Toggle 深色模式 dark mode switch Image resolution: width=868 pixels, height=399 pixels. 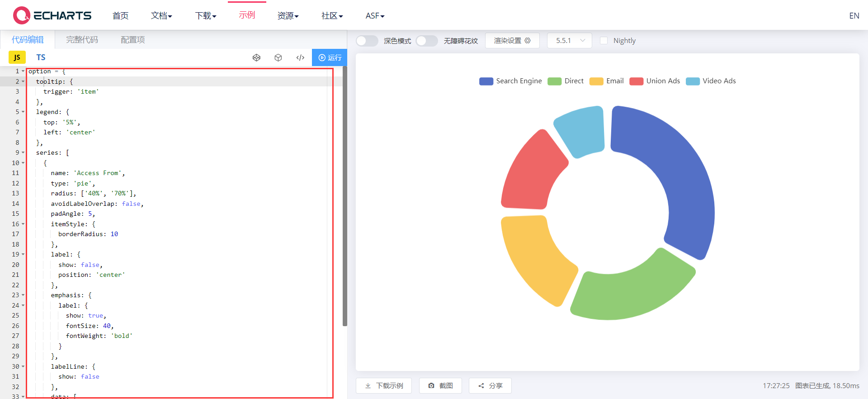pos(367,41)
